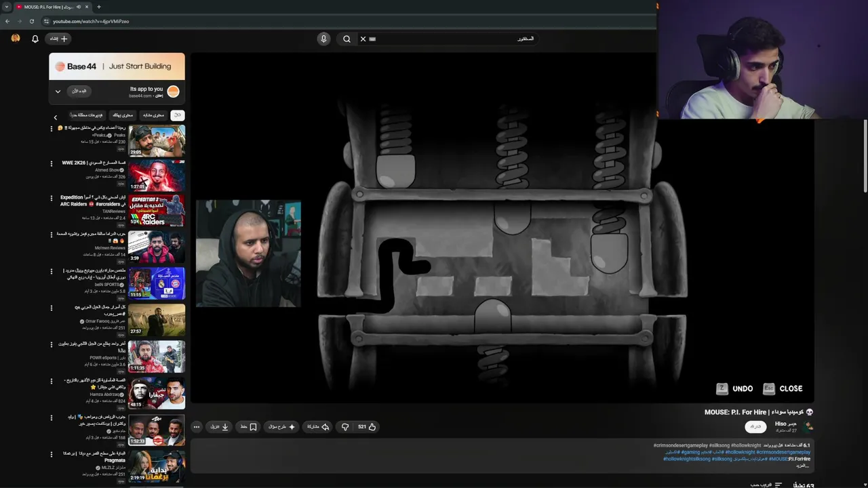Click the Base44 ad call-to-action button
This screenshot has width=868, height=488.
click(x=79, y=91)
